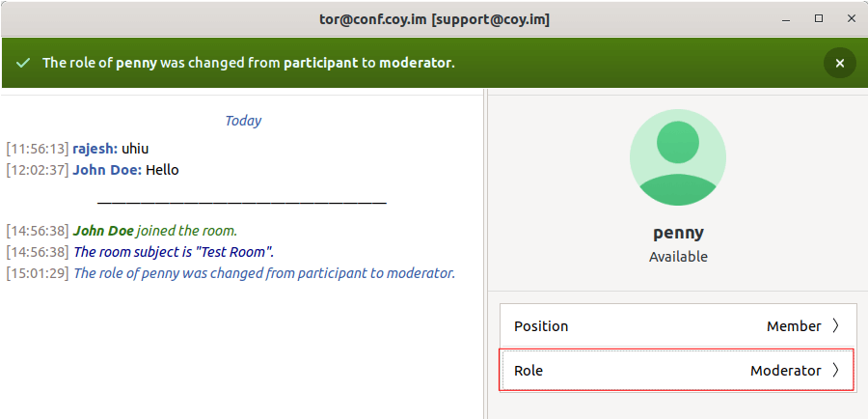Maximize the chat room window
Viewport: 868px width, 419px height.
pos(819,18)
